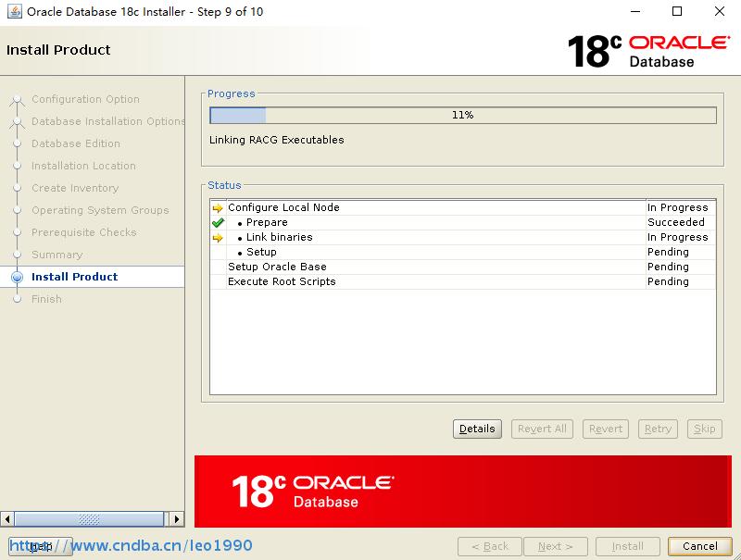This screenshot has width=741, height=560.
Task: Click the red Oracle 18c Database banner
Action: (x=462, y=492)
